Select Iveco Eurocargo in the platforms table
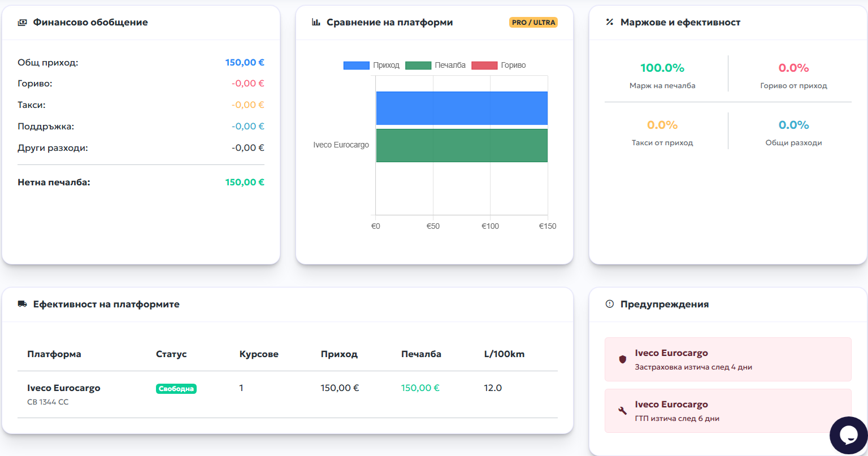Image resolution: width=868 pixels, height=456 pixels. click(64, 388)
